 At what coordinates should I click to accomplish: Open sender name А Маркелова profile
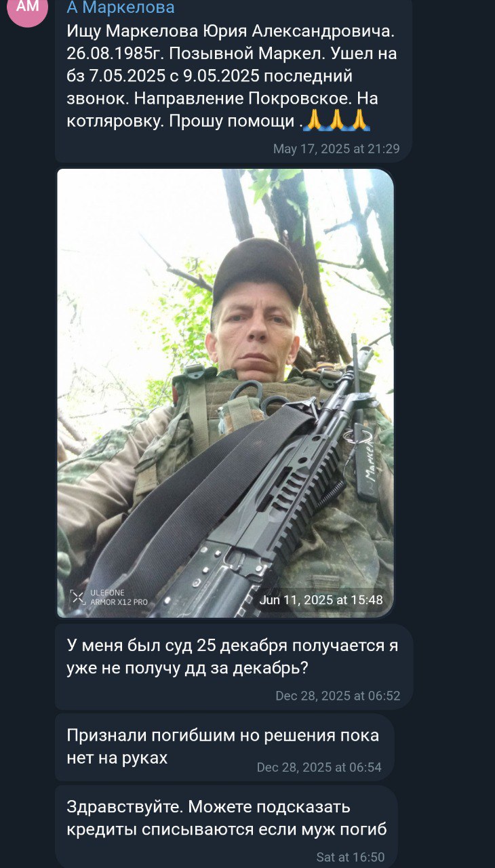coord(121,8)
